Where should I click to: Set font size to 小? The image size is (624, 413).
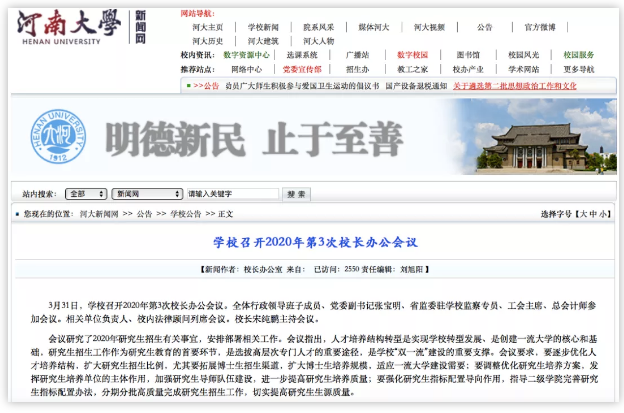pos(603,214)
